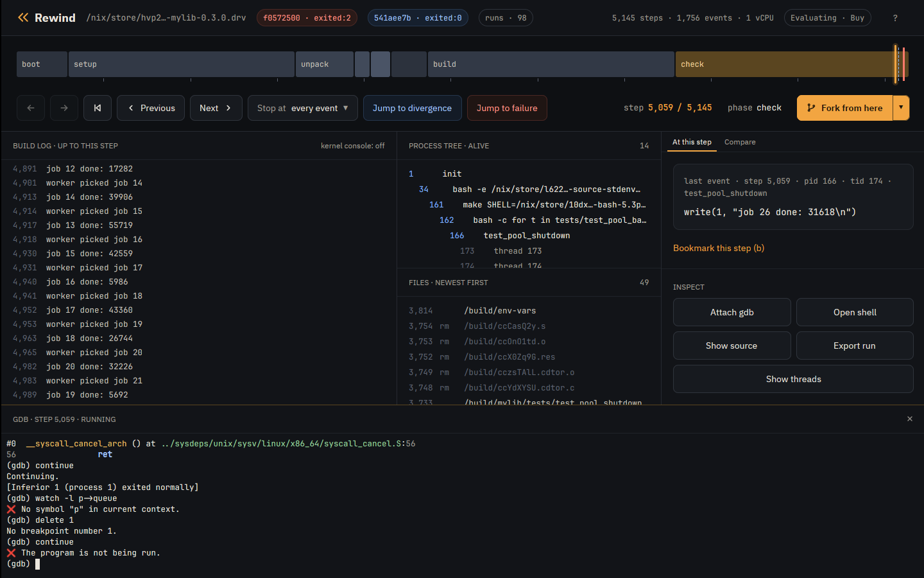Step forward using the right arrow button
The height and width of the screenshot is (578, 924).
pyautogui.click(x=64, y=108)
